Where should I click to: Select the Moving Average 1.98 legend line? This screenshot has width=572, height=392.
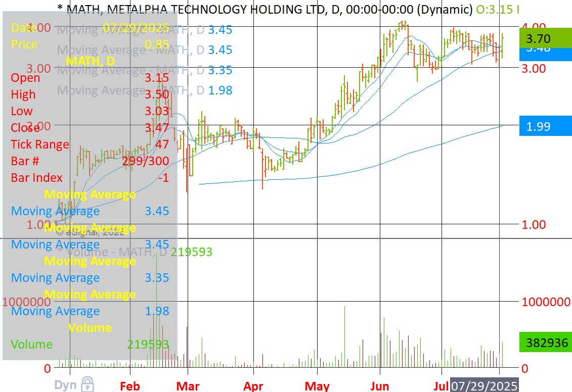tap(145, 90)
